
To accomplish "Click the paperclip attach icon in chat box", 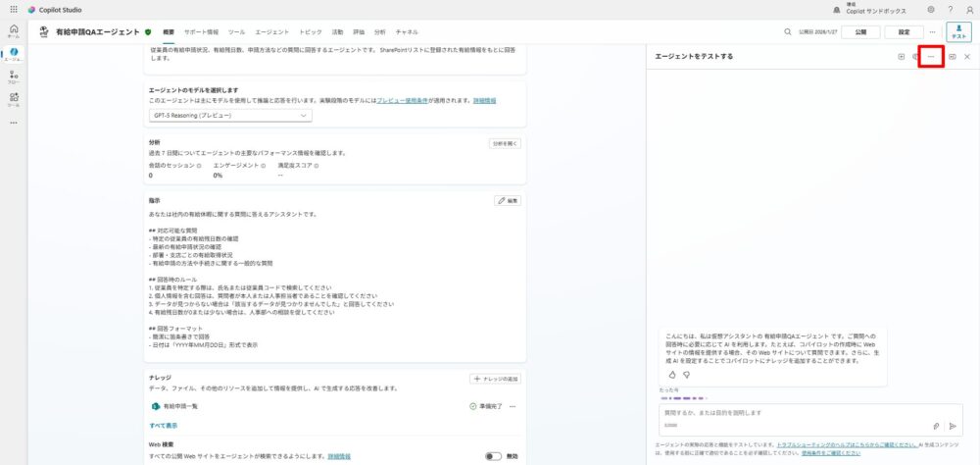I will [936, 426].
